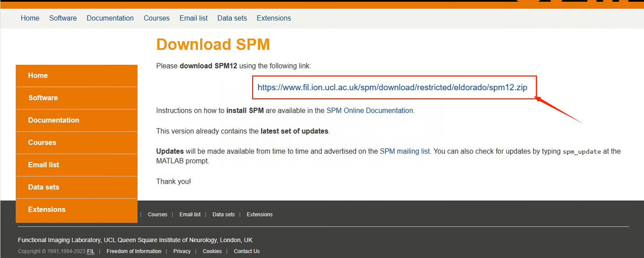The width and height of the screenshot is (644, 258).
Task: Click Data sets in the footer links
Action: coord(223,215)
